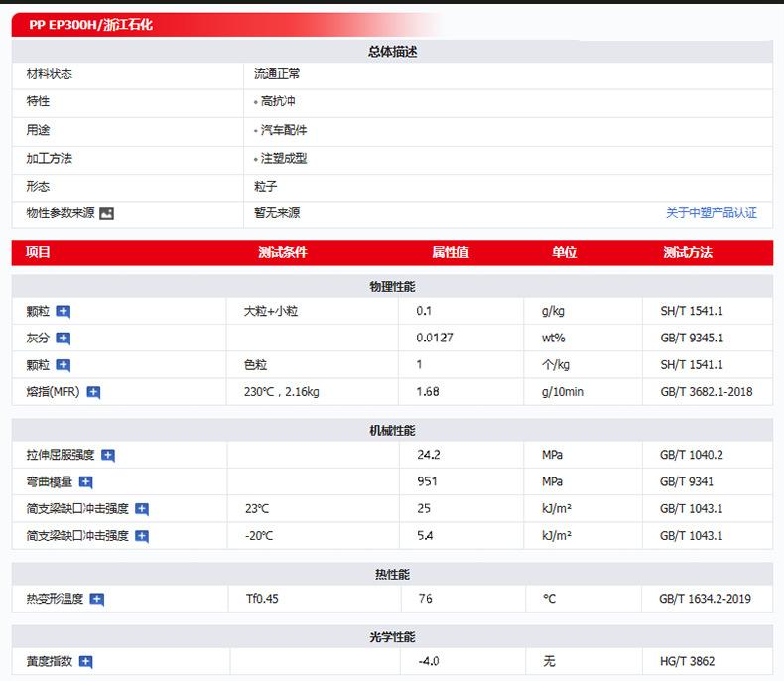Click the 951 flexural modulus value
The width and height of the screenshot is (784, 681).
click(x=427, y=481)
